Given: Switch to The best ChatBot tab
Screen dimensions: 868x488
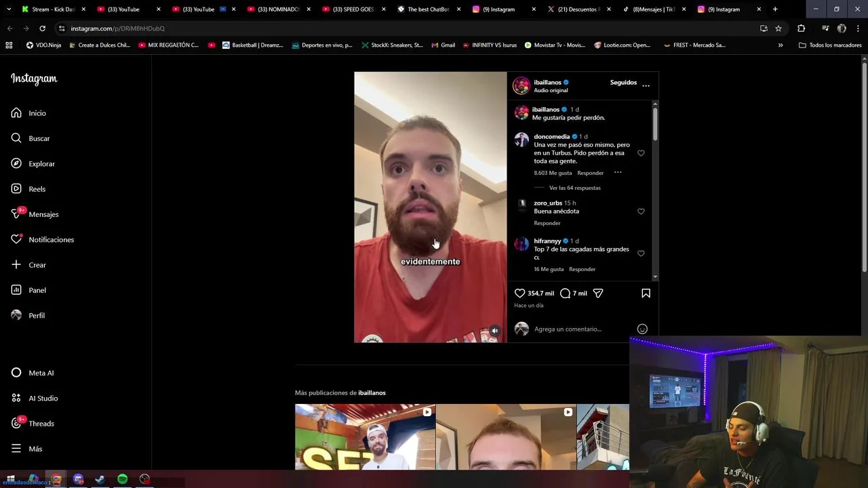Looking at the screenshot, I should coord(428,9).
